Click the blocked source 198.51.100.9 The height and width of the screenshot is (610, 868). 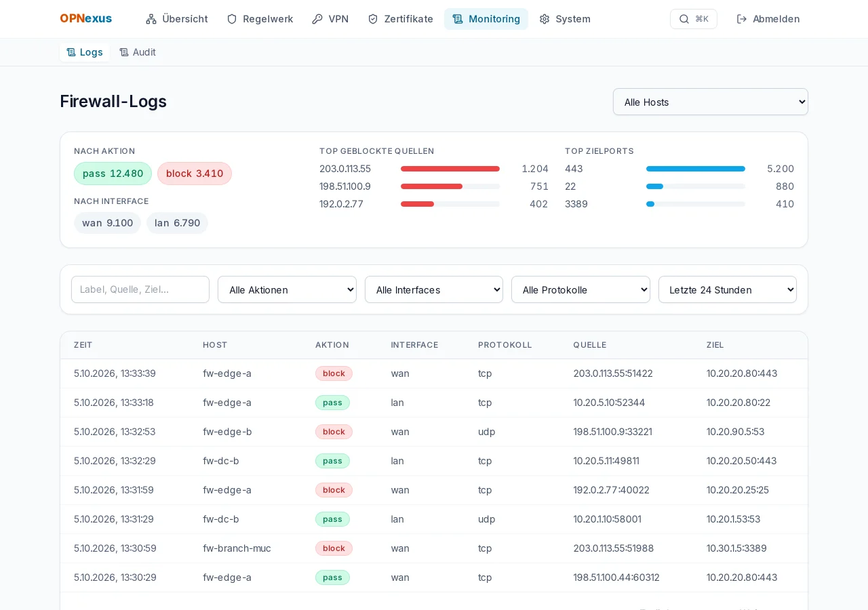pos(345,186)
